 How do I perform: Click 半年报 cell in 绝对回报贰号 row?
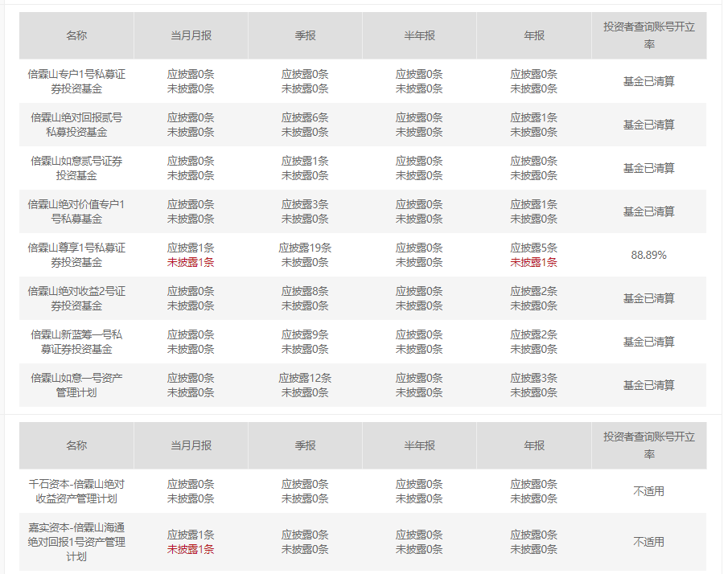tap(419, 125)
